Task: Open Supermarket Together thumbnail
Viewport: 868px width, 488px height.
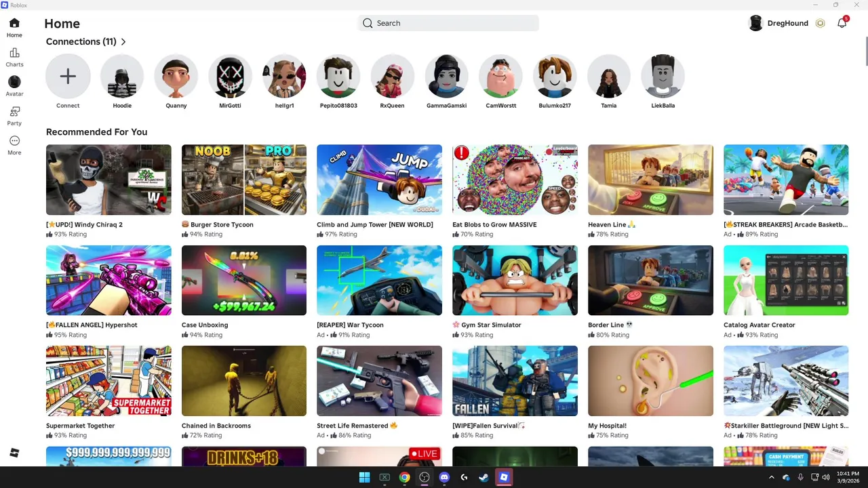Action: 108,381
